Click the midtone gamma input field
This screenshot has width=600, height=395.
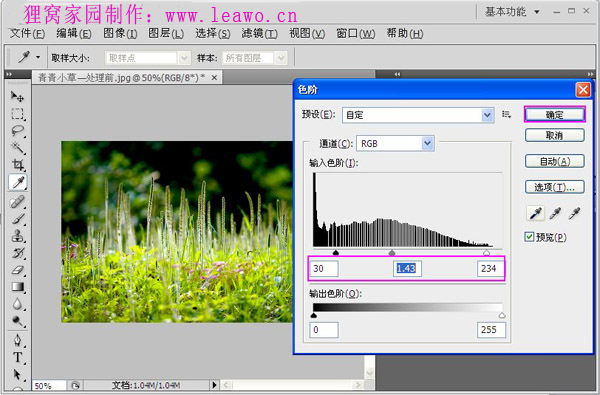pos(407,269)
